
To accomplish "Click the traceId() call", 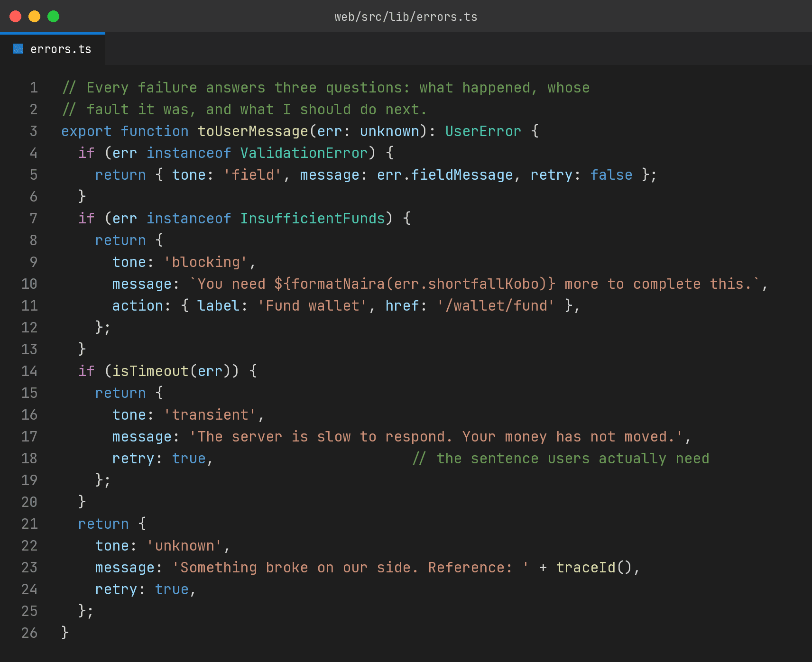I will click(x=594, y=568).
